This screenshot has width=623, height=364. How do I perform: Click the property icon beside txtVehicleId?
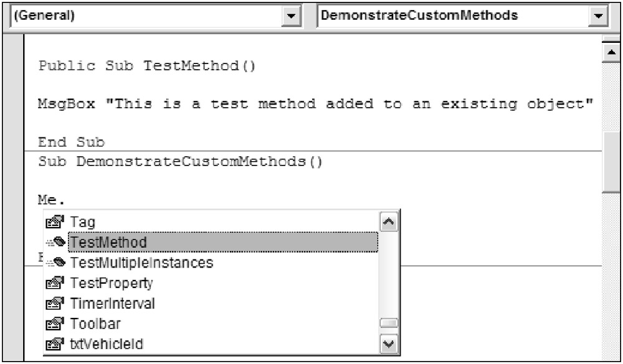[55, 344]
